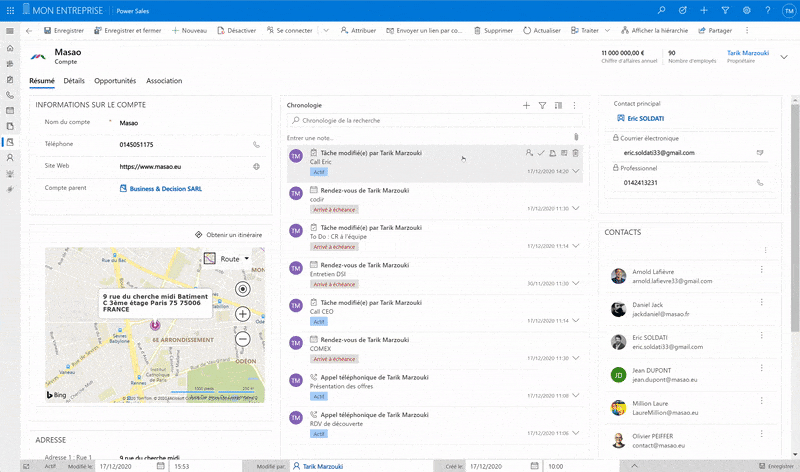Switch to the Résumé tab
This screenshot has width=800, height=472.
coord(42,81)
